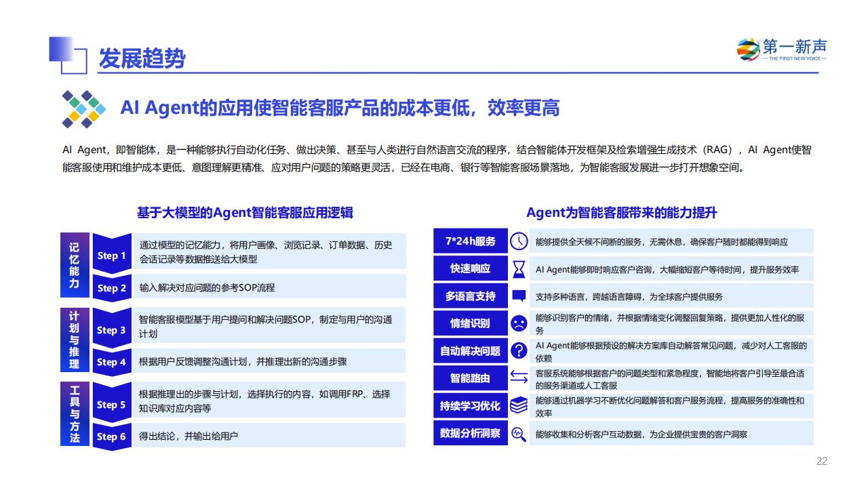Click the 7*24h服务 label box

(471, 241)
